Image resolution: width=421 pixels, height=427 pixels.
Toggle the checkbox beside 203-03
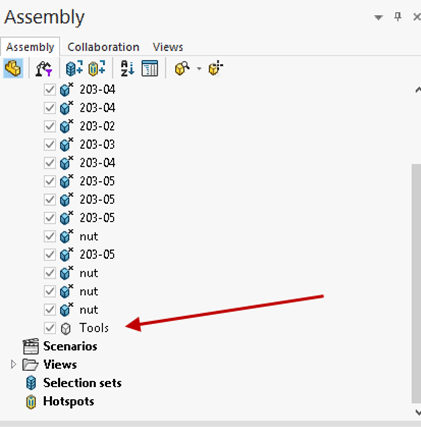(x=50, y=145)
